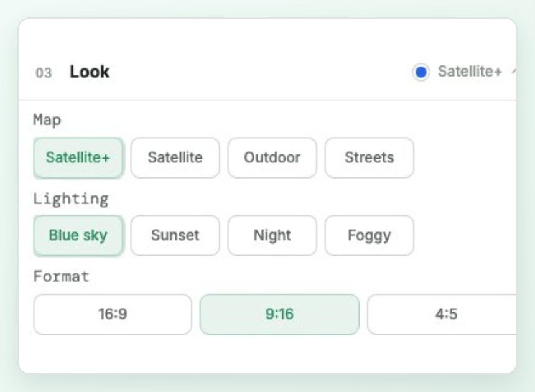Click the Satellite+ summary label in header

(x=470, y=72)
